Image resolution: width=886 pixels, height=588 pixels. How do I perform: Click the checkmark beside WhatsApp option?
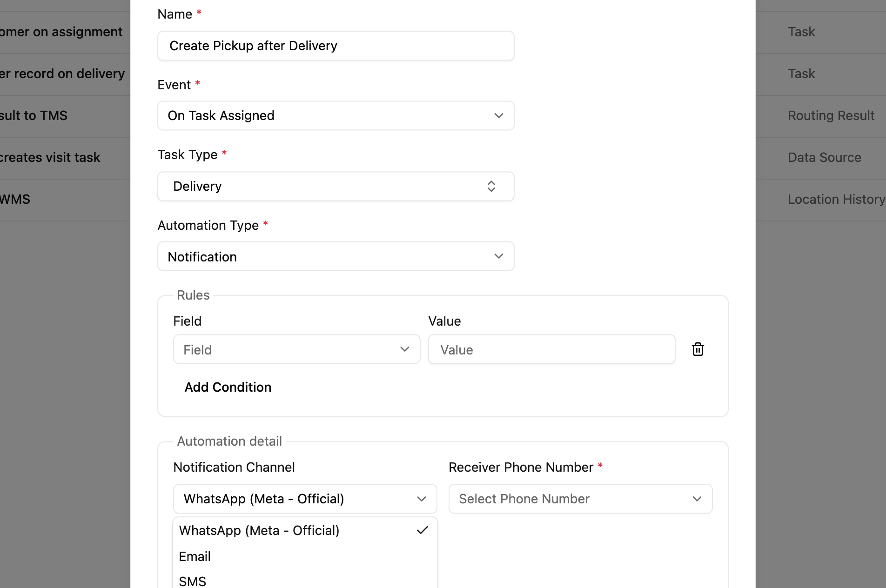point(423,530)
